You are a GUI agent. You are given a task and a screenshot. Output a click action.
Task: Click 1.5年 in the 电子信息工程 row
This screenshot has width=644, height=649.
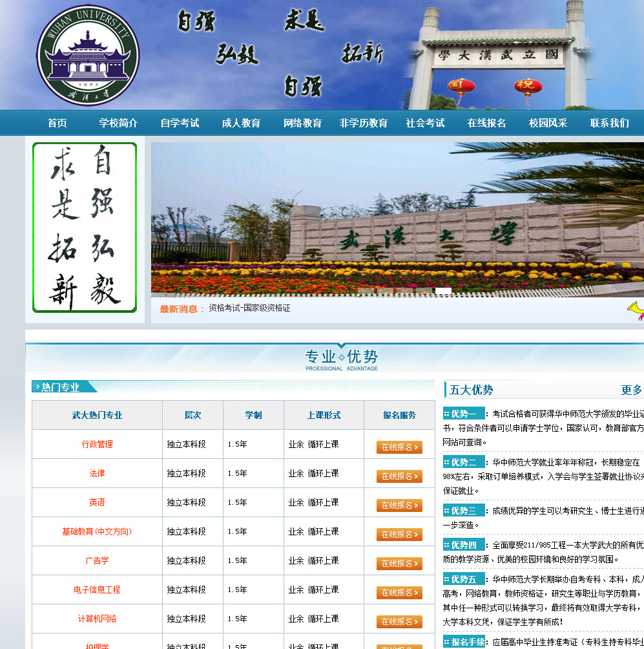point(238,590)
